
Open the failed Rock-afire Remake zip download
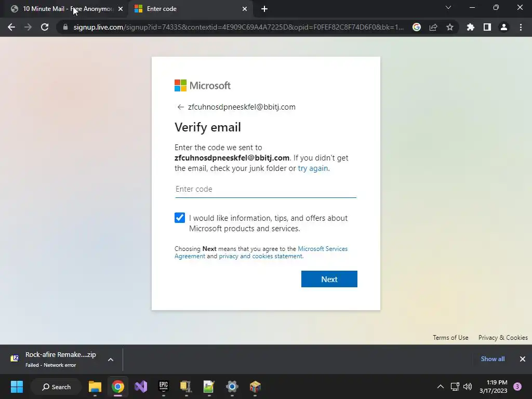(x=54, y=360)
